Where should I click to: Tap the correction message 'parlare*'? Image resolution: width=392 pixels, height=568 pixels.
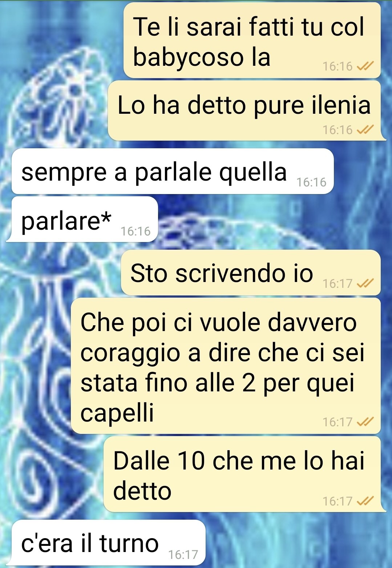(x=82, y=219)
